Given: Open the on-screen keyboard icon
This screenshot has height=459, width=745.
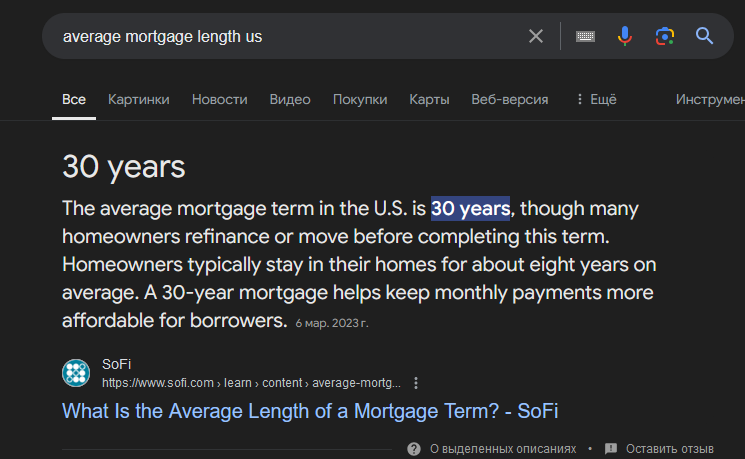Looking at the screenshot, I should [585, 36].
